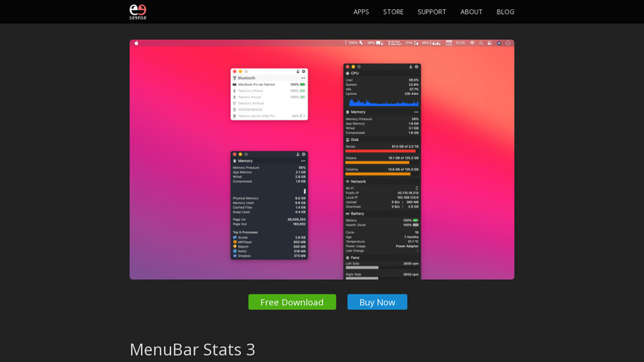The image size is (644, 362).
Task: Click the Apple menu icon in screenshot
Action: pyautogui.click(x=136, y=43)
